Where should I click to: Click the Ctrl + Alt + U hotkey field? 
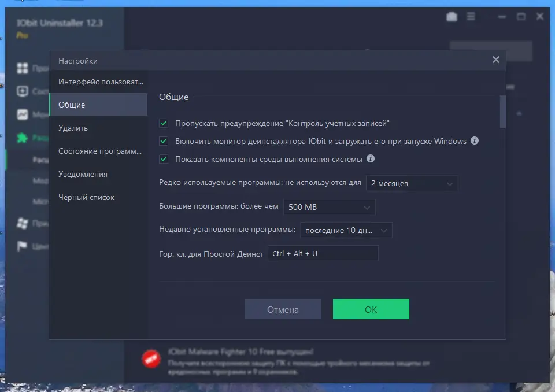tap(323, 254)
